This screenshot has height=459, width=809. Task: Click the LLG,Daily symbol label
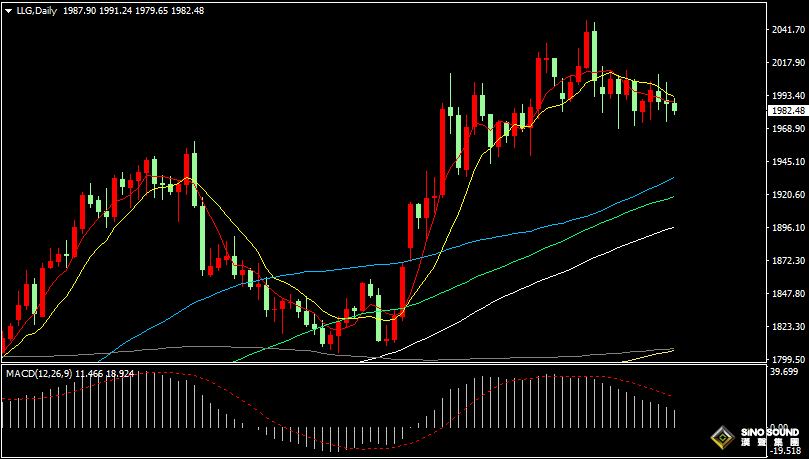point(36,10)
